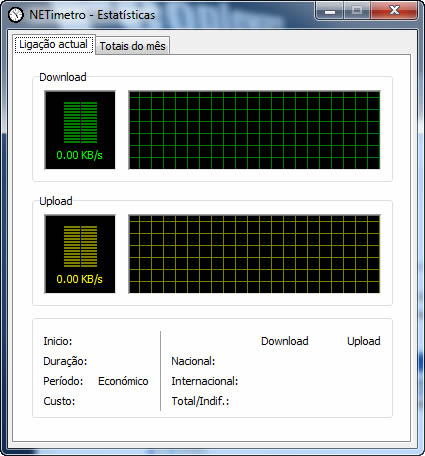Click the green download history graph

[x=254, y=130]
